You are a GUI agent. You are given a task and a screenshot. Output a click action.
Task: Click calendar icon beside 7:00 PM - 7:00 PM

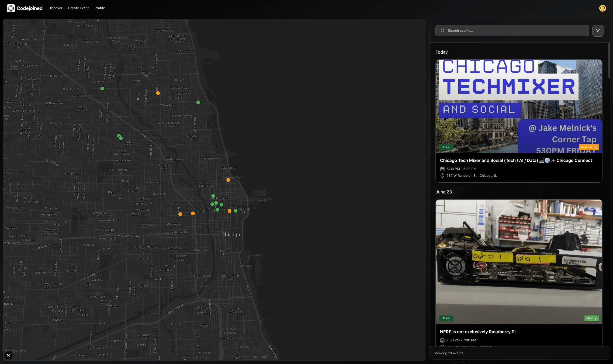click(442, 340)
